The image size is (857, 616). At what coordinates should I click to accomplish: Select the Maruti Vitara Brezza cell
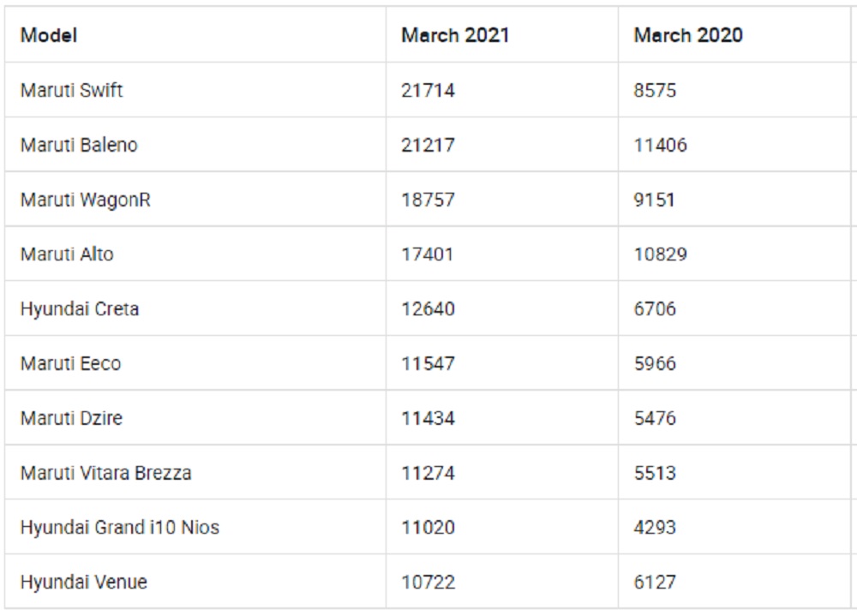(106, 473)
